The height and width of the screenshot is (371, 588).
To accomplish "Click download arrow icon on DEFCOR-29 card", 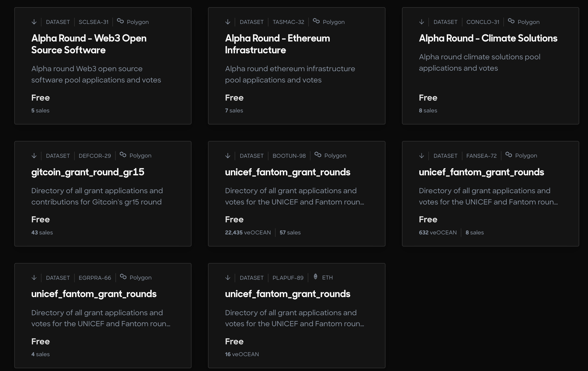I will 34,156.
